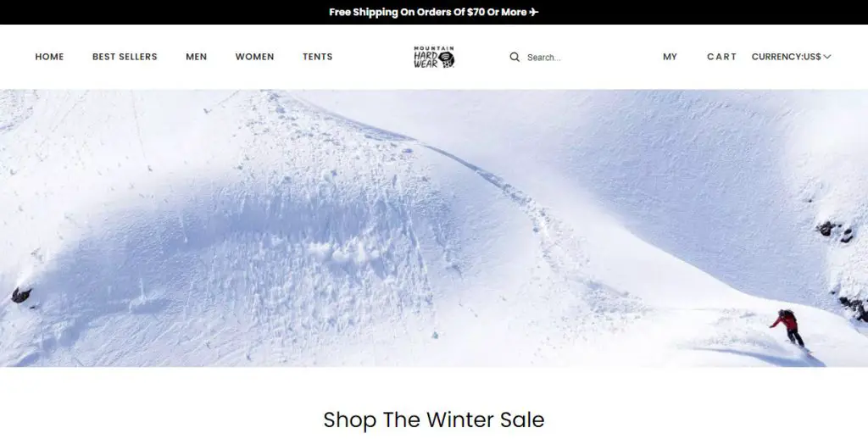Click the Shop The Winter Sale heading
Image resolution: width=868 pixels, height=439 pixels.
click(x=434, y=420)
